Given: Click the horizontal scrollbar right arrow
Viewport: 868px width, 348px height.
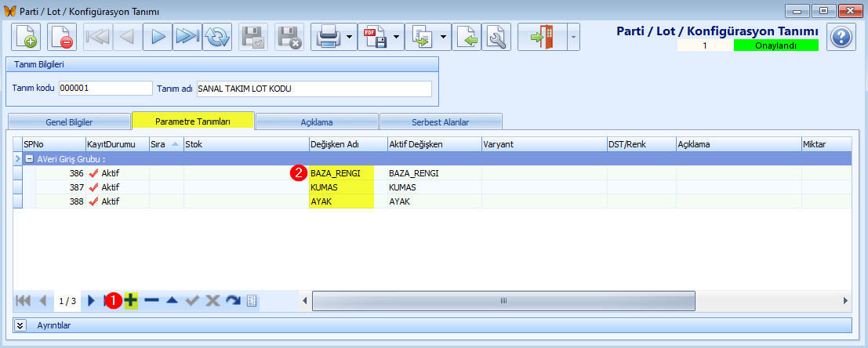Looking at the screenshot, I should [845, 301].
